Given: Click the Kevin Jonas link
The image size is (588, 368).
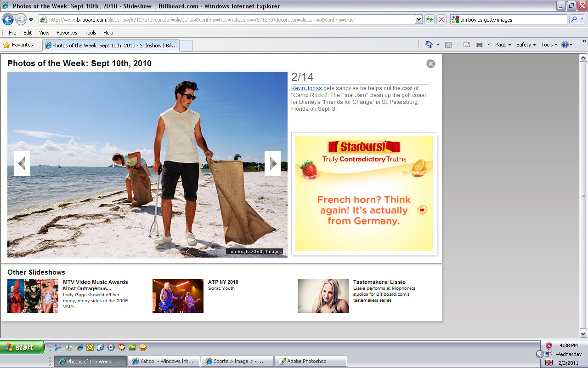Looking at the screenshot, I should pyautogui.click(x=306, y=88).
